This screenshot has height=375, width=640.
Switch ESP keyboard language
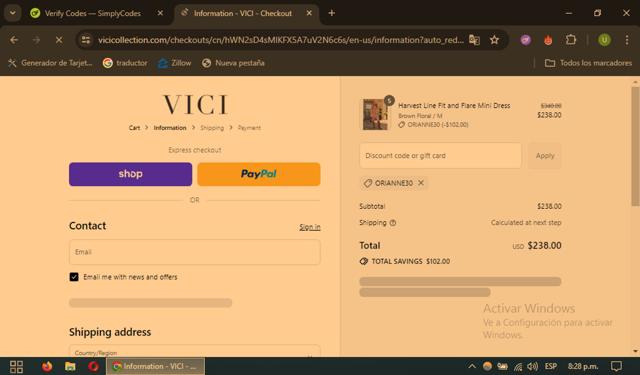(551, 366)
